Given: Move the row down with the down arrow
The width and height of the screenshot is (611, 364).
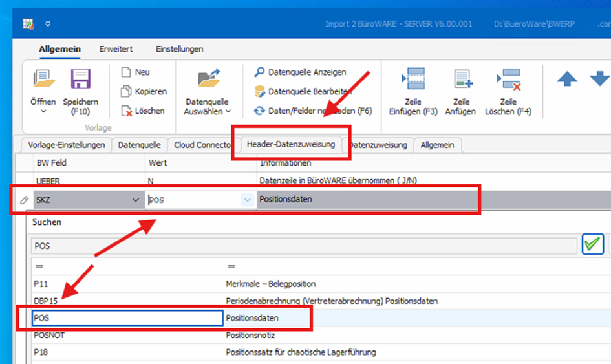Looking at the screenshot, I should click(600, 79).
